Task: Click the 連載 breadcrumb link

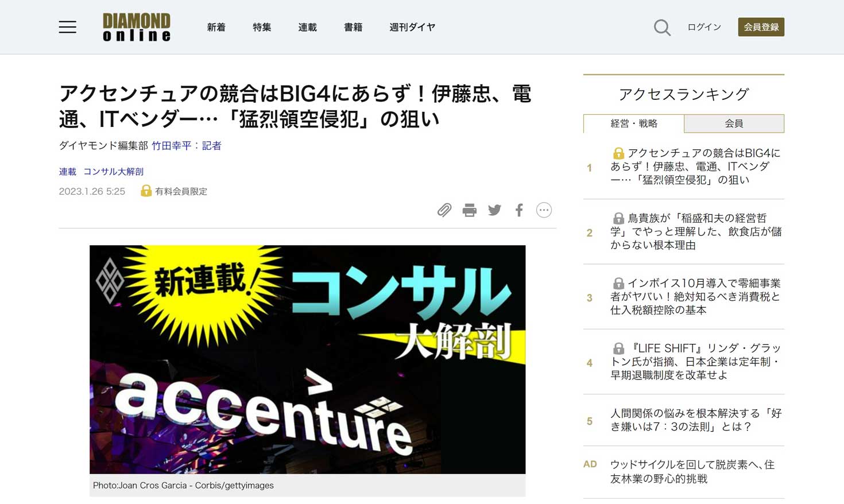Action: 67,172
